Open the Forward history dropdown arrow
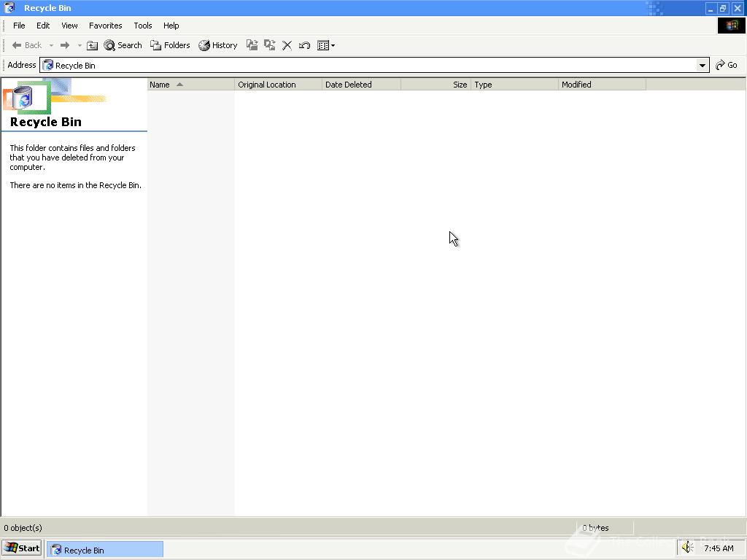 (x=80, y=46)
